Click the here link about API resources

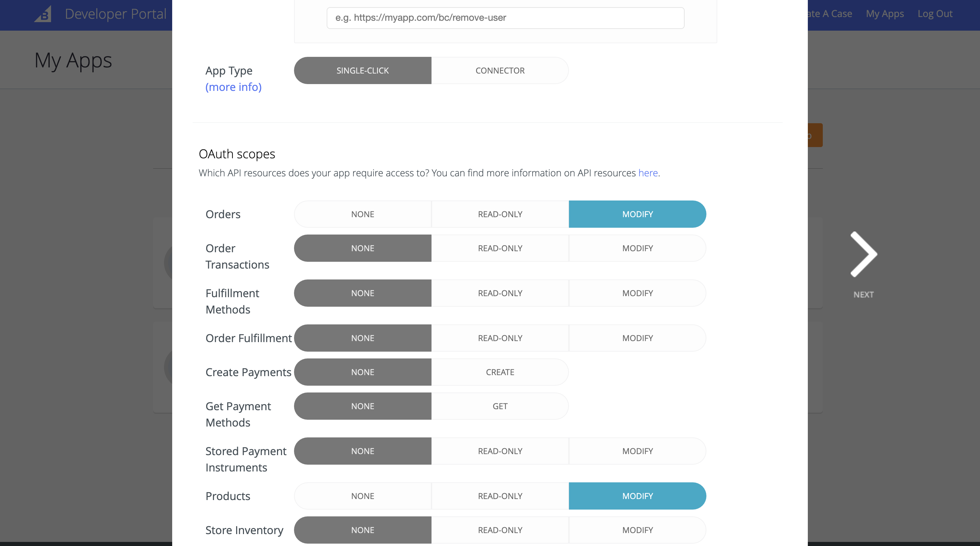648,173
